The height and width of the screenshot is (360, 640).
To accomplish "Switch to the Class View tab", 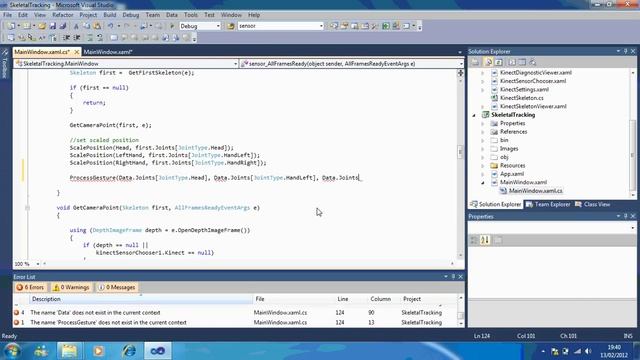I will pos(593,204).
